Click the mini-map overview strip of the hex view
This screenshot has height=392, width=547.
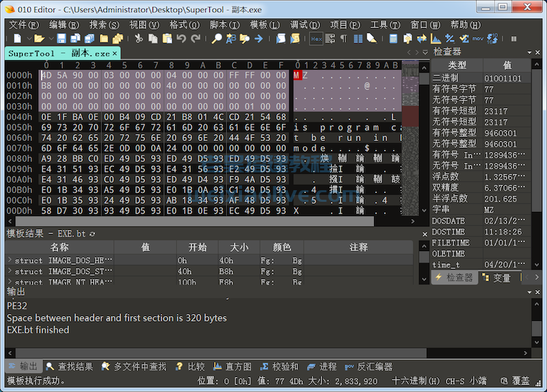click(410, 138)
